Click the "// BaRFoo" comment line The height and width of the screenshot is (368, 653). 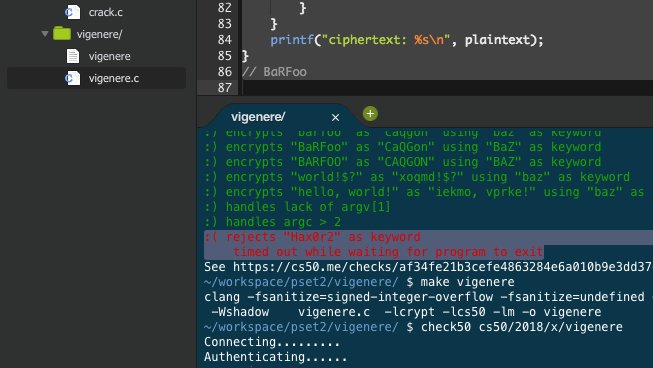coord(274,72)
